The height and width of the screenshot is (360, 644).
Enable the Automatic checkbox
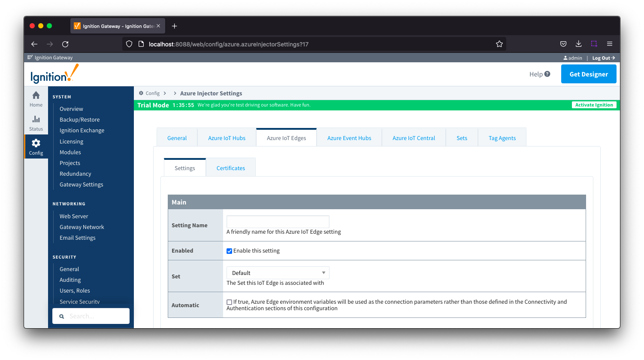(230, 302)
